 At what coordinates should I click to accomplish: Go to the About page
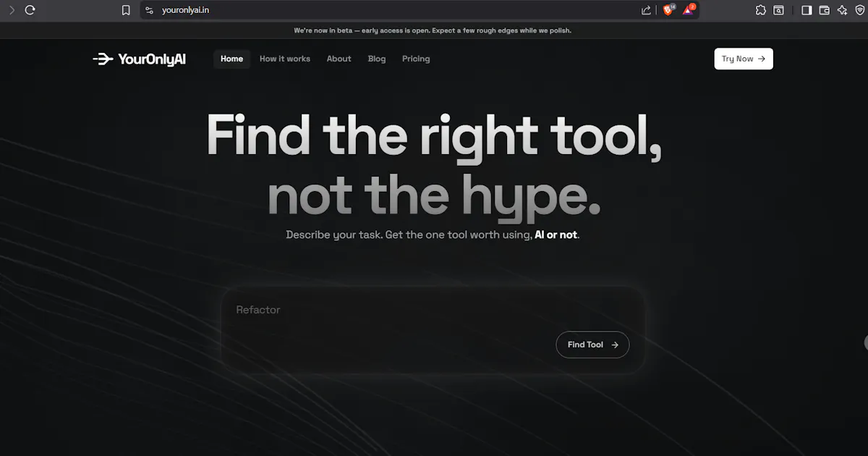point(339,59)
